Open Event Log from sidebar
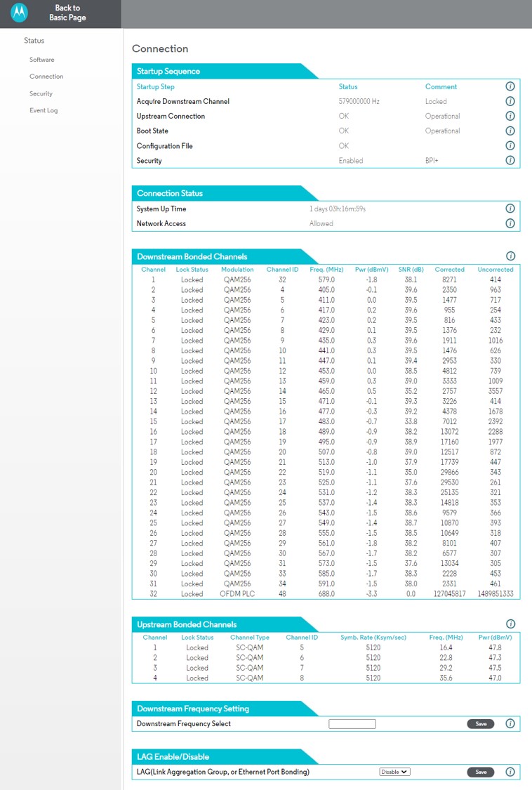 coord(44,110)
